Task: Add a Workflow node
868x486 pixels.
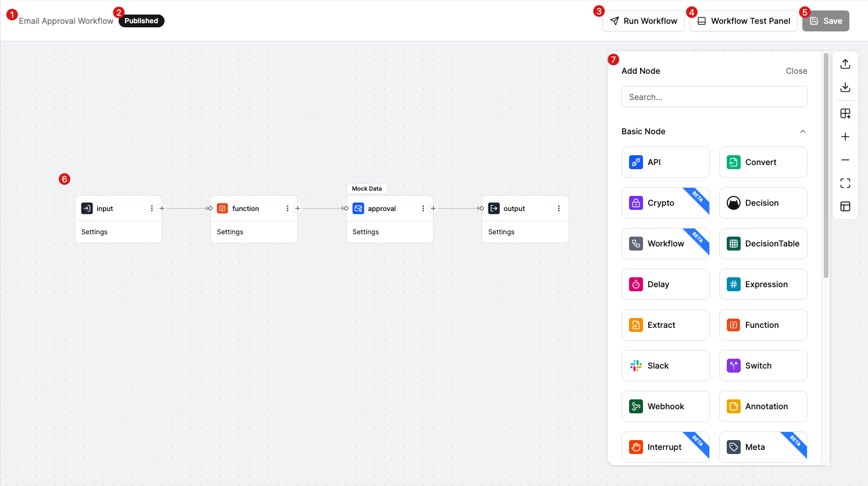Action: pyautogui.click(x=666, y=244)
